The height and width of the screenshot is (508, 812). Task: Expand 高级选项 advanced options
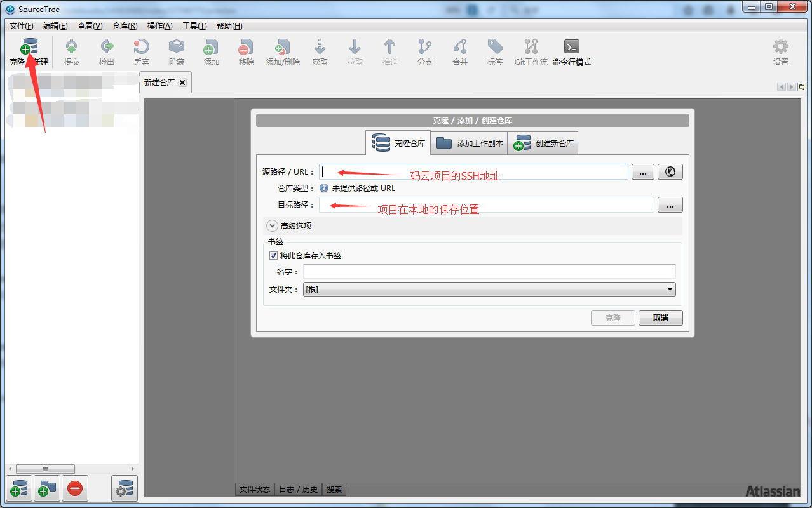[272, 225]
